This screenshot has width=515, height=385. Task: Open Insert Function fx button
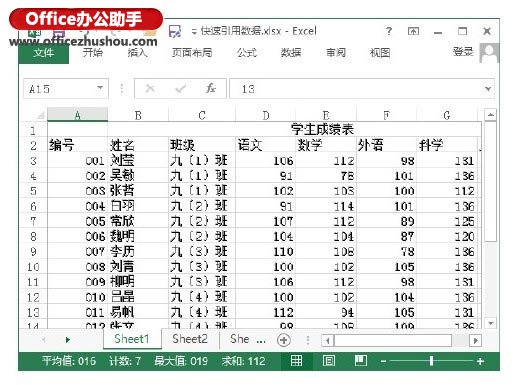211,89
